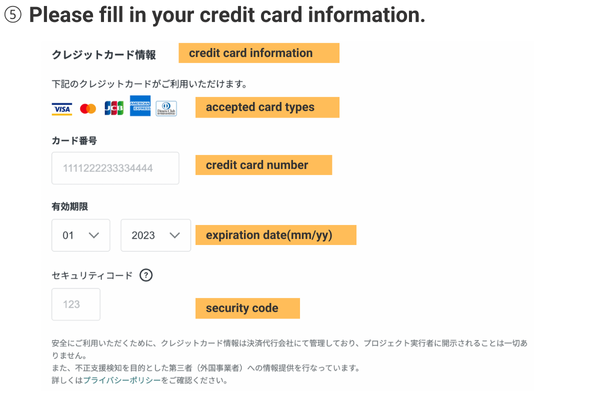Click the circled number 5 step marker
The height and width of the screenshot is (414, 600).
[13, 17]
